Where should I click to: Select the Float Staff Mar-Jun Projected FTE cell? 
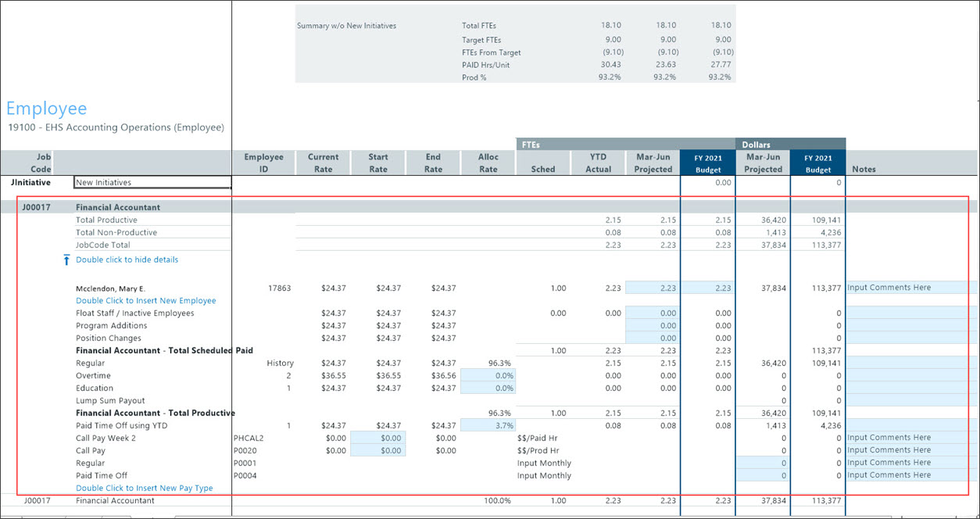tap(653, 313)
